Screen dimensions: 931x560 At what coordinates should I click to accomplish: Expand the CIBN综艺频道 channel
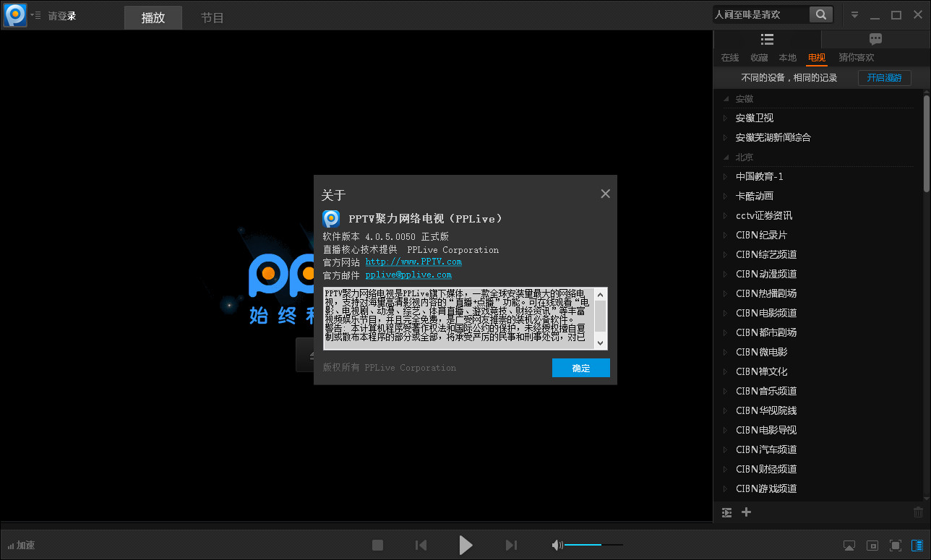pos(727,255)
